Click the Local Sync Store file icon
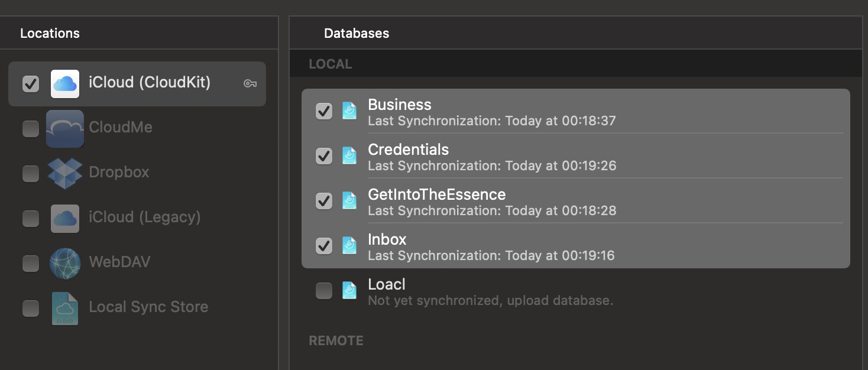 [x=65, y=308]
